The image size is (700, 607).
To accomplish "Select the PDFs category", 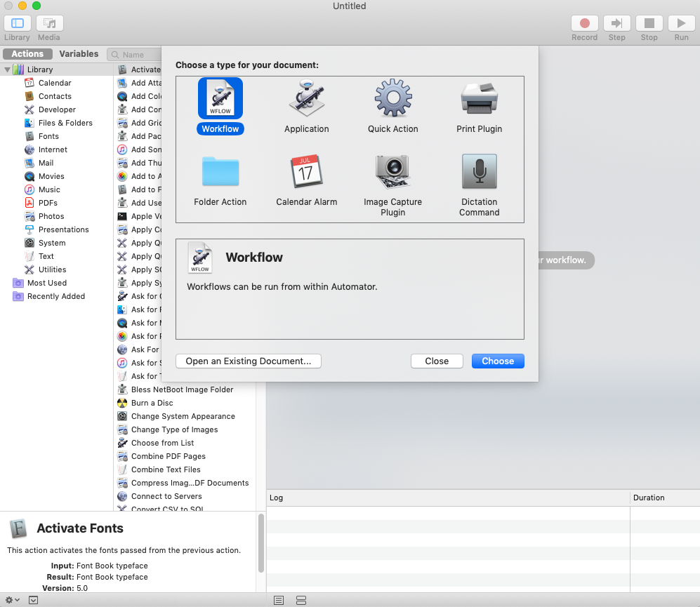I will (x=48, y=203).
